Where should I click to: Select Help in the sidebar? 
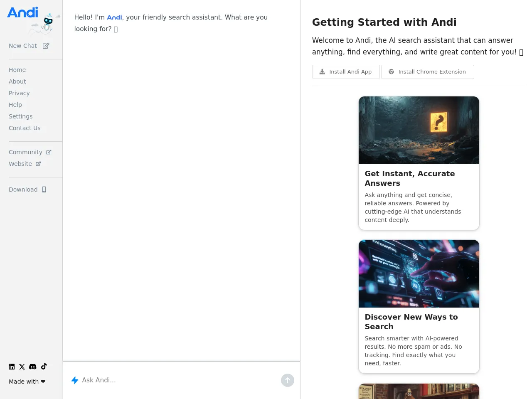(x=15, y=105)
